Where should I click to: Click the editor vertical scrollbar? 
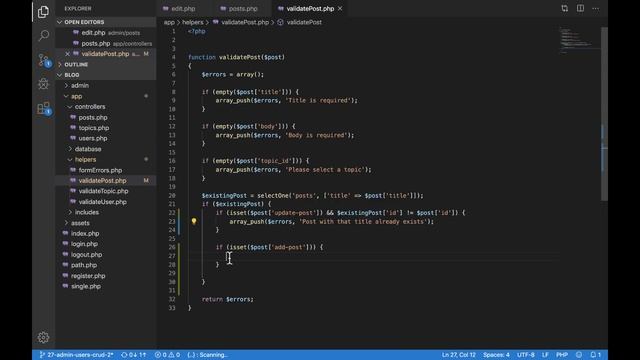[x=604, y=114]
